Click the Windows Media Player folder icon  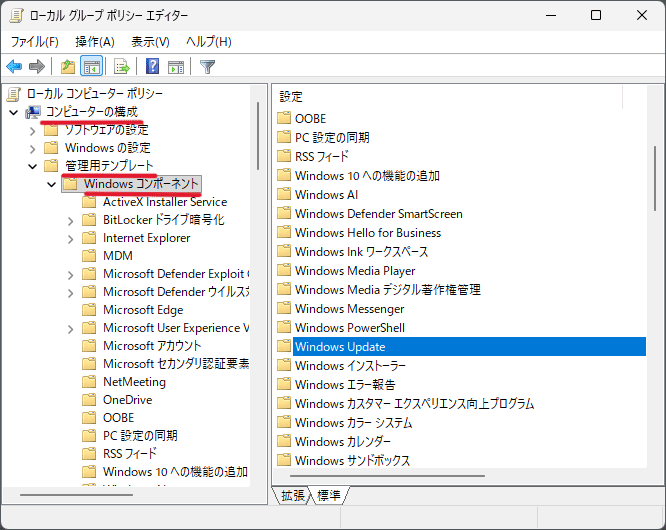[x=284, y=271]
